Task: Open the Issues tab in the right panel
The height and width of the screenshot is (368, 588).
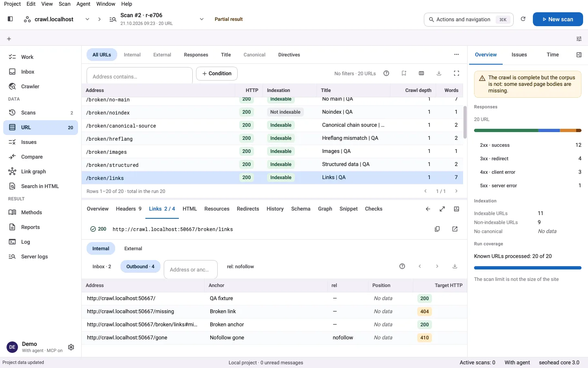Action: click(519, 55)
